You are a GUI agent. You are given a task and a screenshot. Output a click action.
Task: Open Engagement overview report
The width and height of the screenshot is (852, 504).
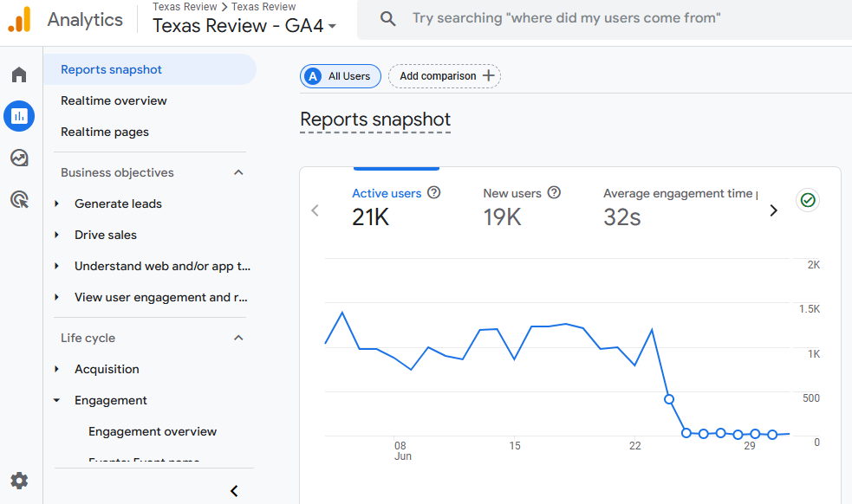(153, 431)
